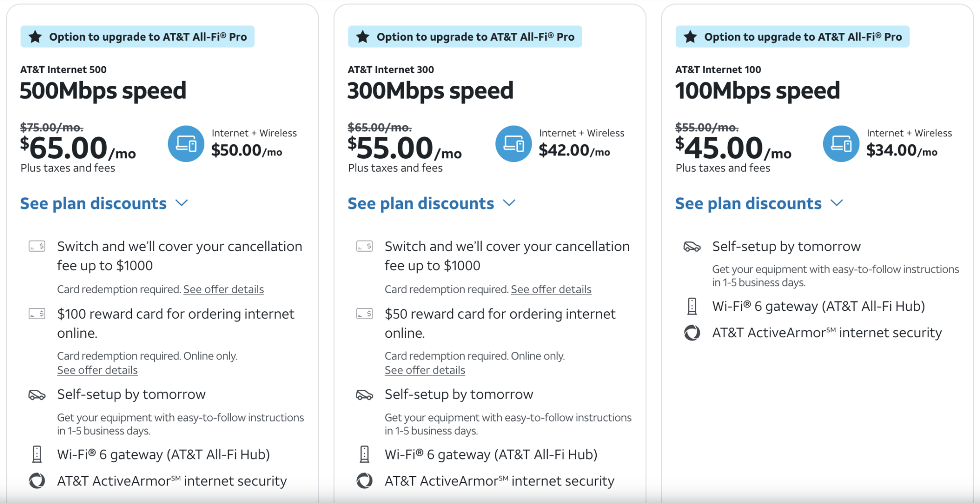Screen dimensions: 980x503
Task: Click the star icon on Internet 300 upgrade badge
Action: [x=363, y=37]
